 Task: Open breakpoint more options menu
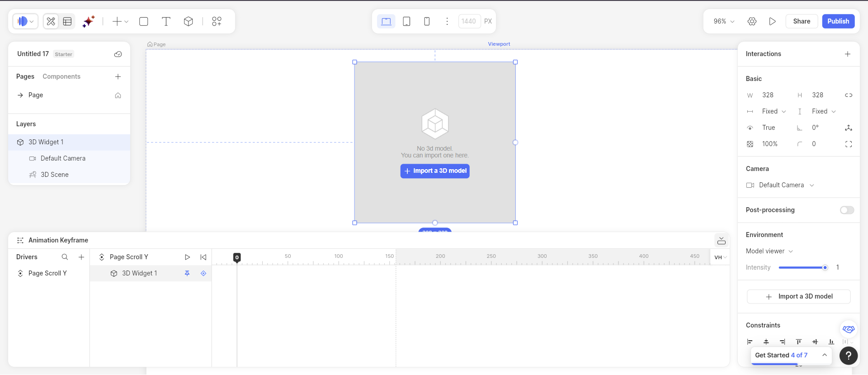coord(447,21)
